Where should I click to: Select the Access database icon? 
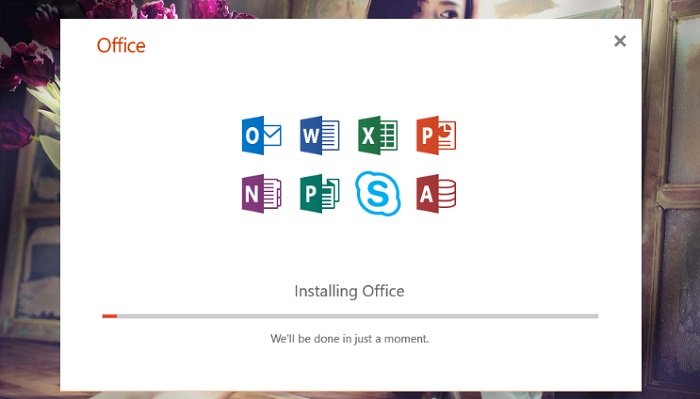pos(436,194)
